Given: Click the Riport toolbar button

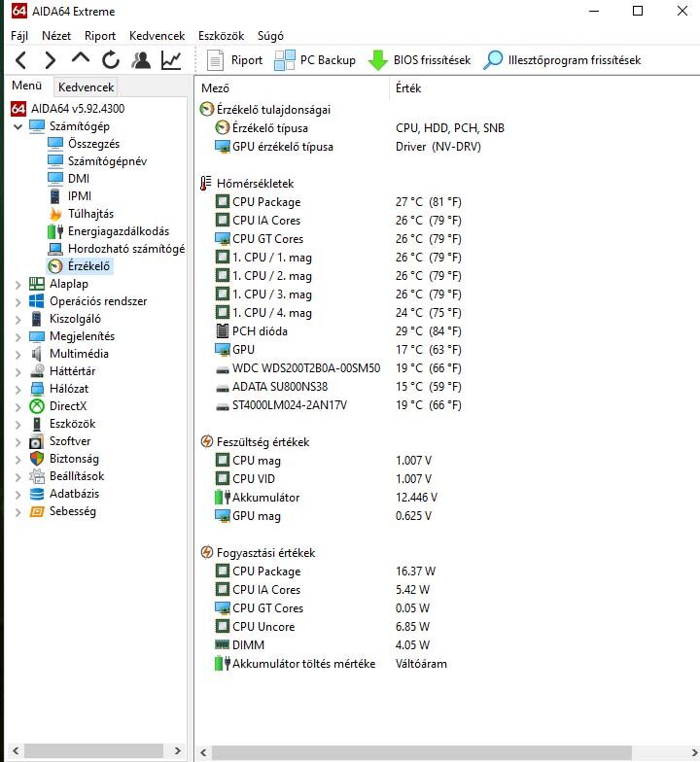Looking at the screenshot, I should 233,60.
